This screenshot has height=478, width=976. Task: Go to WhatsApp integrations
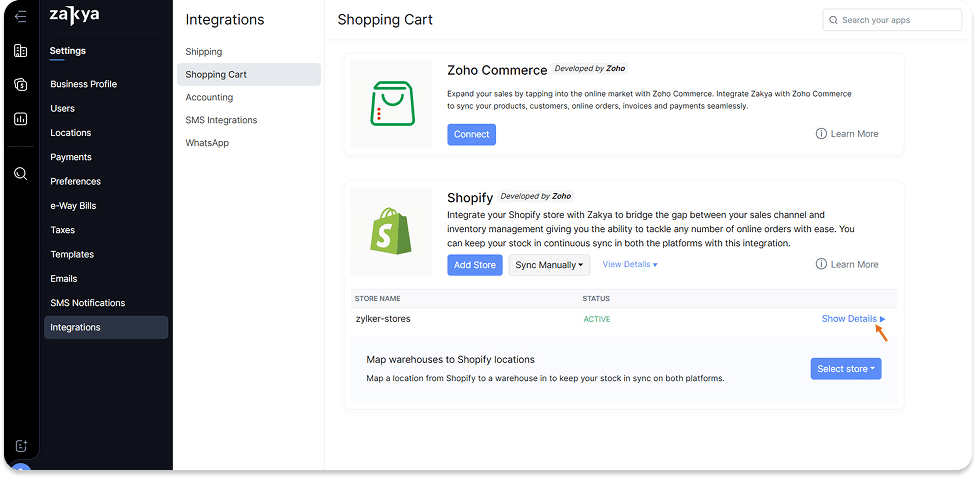click(x=207, y=143)
